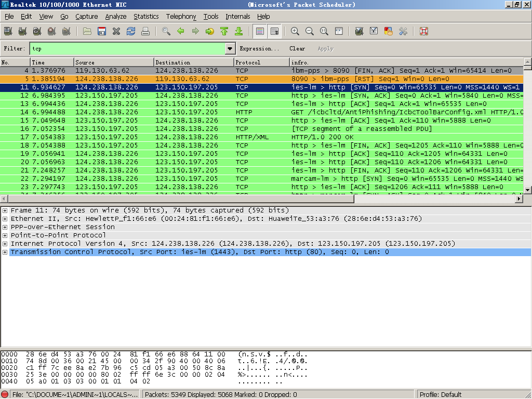Image resolution: width=532 pixels, height=399 pixels.
Task: Open preferences tools icon
Action: 403,32
